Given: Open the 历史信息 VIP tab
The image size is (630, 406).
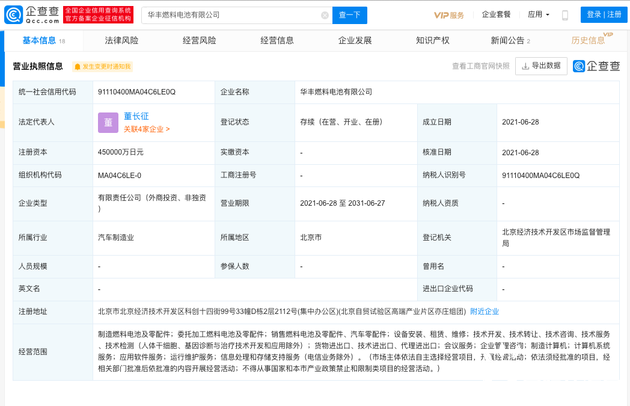Looking at the screenshot, I should point(591,39).
